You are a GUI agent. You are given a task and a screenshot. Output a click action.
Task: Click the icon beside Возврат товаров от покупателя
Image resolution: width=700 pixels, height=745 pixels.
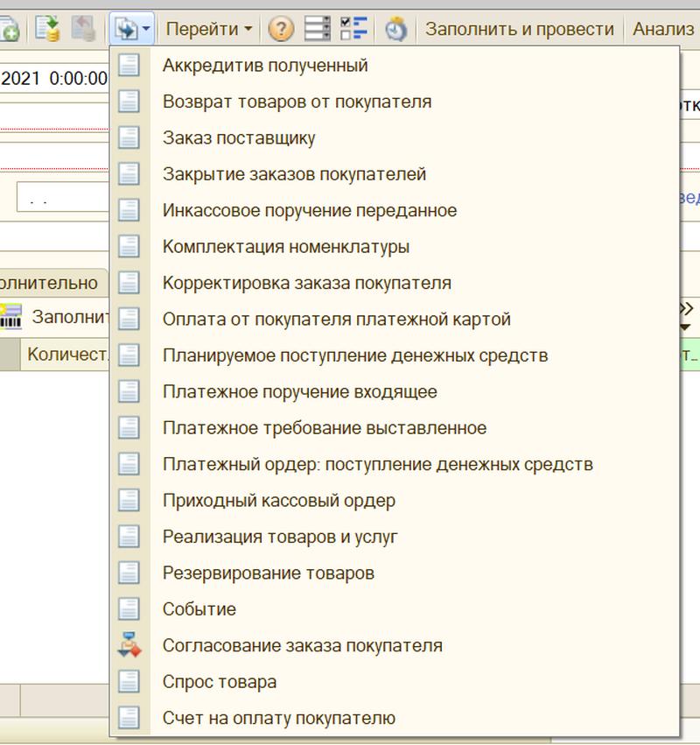[x=129, y=102]
